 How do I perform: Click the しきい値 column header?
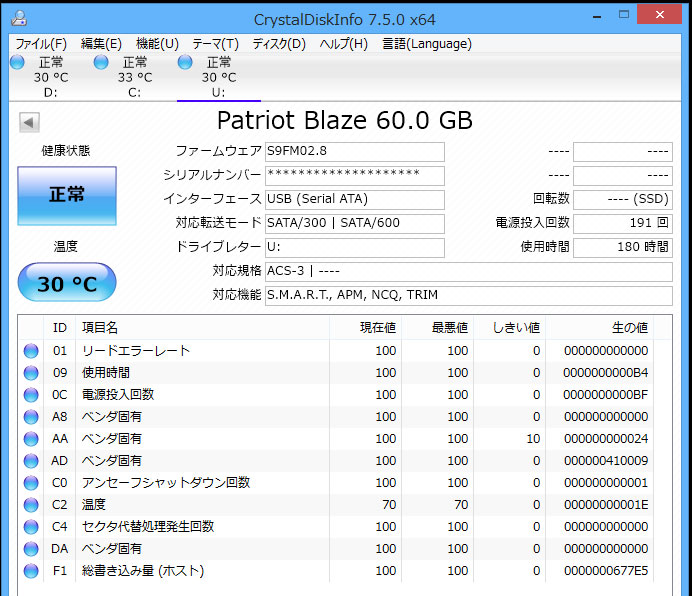tap(509, 328)
